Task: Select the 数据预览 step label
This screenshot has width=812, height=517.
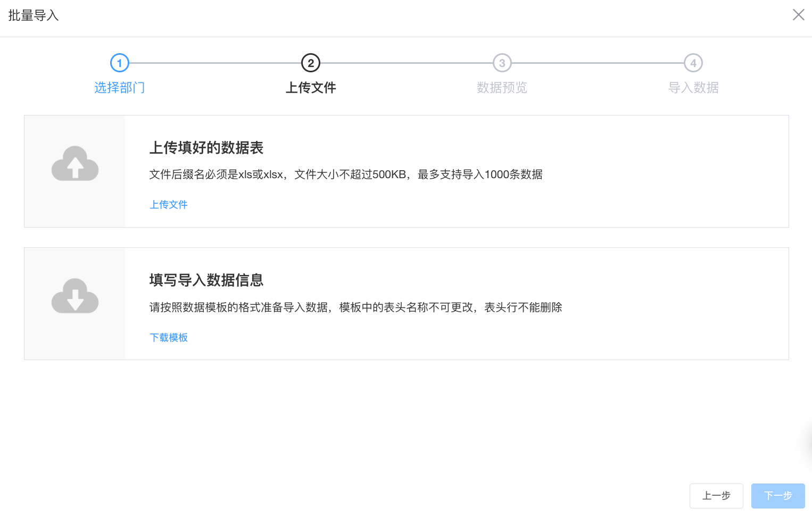Action: pos(502,88)
